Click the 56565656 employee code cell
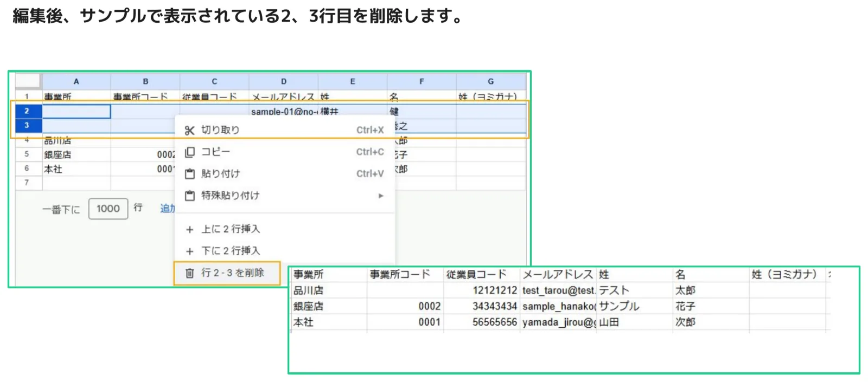The image size is (868, 382). [x=482, y=322]
